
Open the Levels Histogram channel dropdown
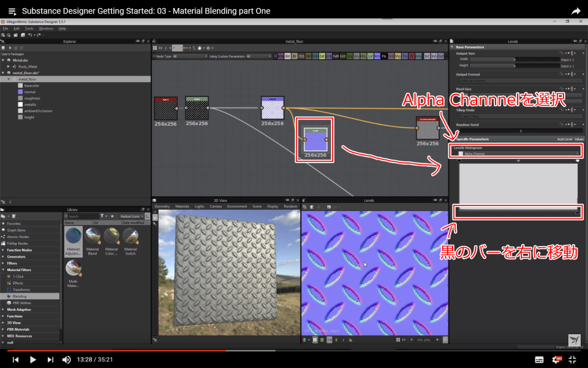[518, 153]
